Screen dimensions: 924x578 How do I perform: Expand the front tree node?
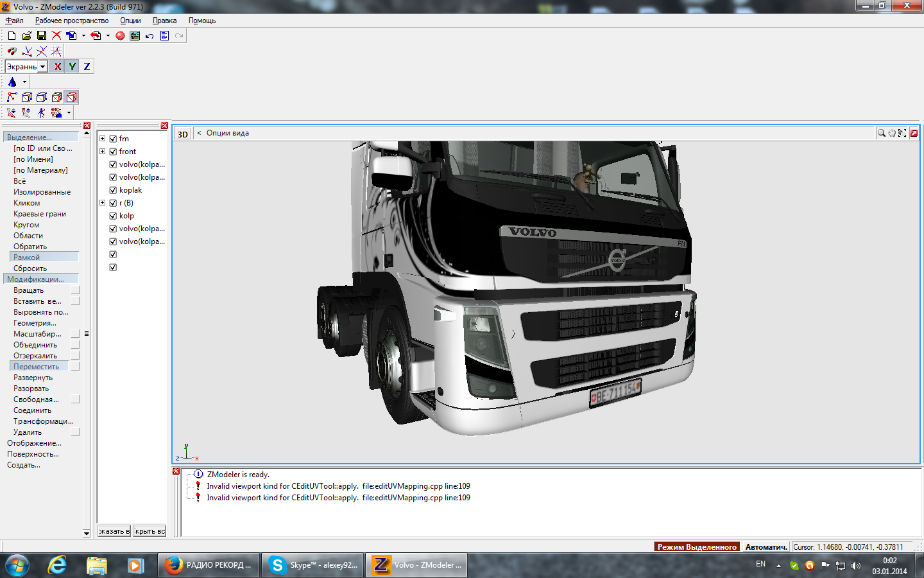[x=102, y=152]
